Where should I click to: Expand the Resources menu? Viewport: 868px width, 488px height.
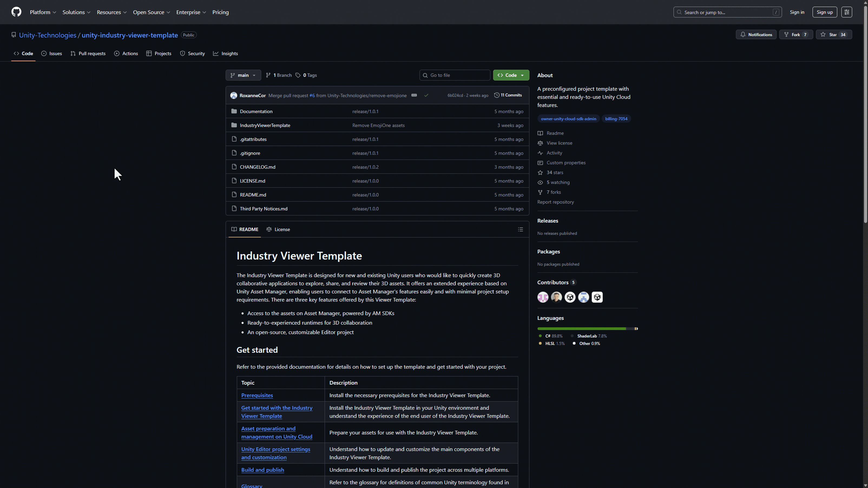click(x=111, y=12)
